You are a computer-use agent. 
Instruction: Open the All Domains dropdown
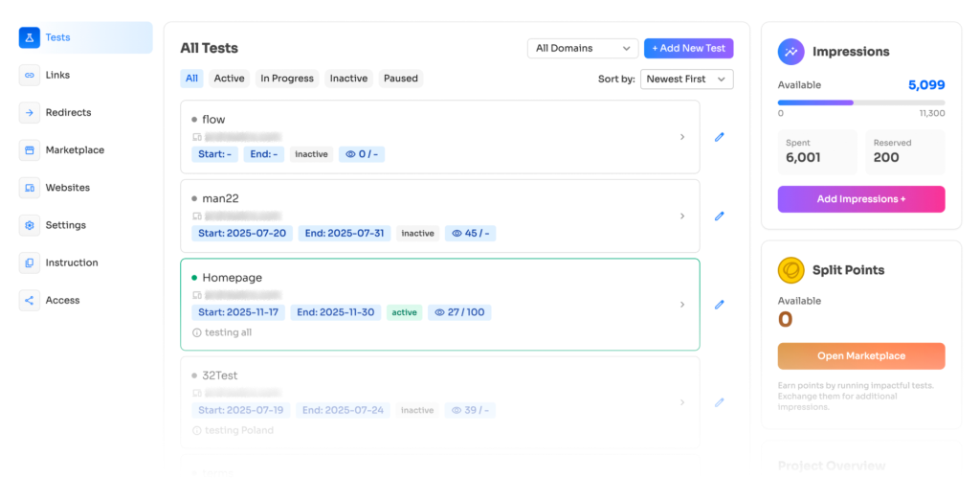click(x=583, y=48)
